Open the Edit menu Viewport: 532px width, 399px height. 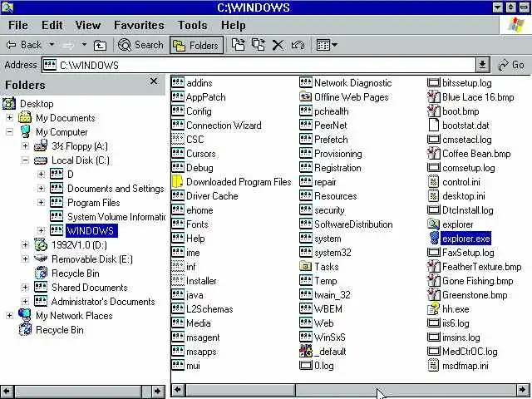(52, 25)
